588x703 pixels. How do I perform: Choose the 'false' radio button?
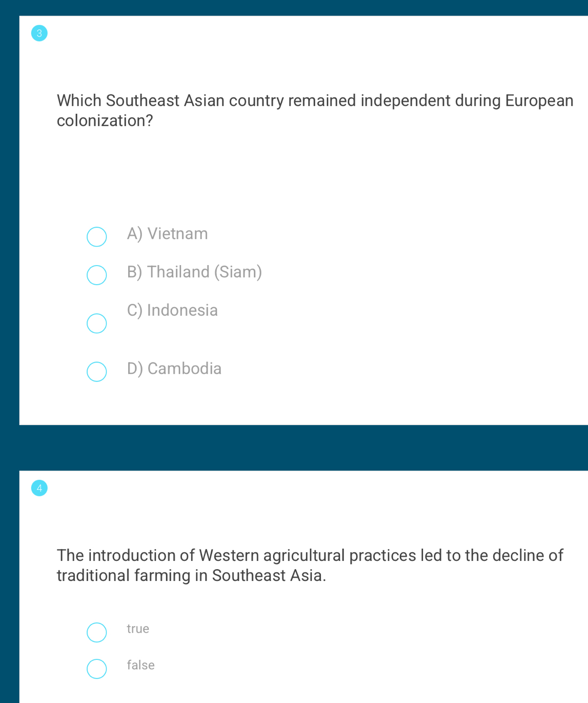pyautogui.click(x=96, y=669)
